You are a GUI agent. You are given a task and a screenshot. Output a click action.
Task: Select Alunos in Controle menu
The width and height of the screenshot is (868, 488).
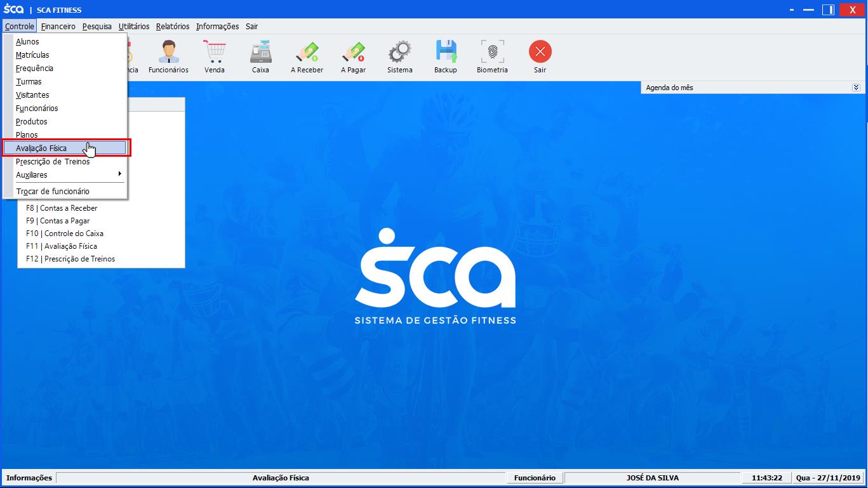(x=64, y=41)
